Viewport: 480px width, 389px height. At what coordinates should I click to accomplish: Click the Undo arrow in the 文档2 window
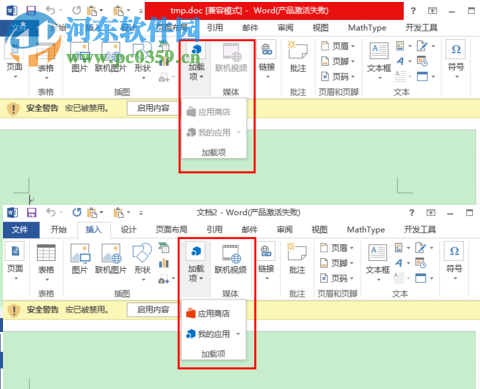coord(51,212)
